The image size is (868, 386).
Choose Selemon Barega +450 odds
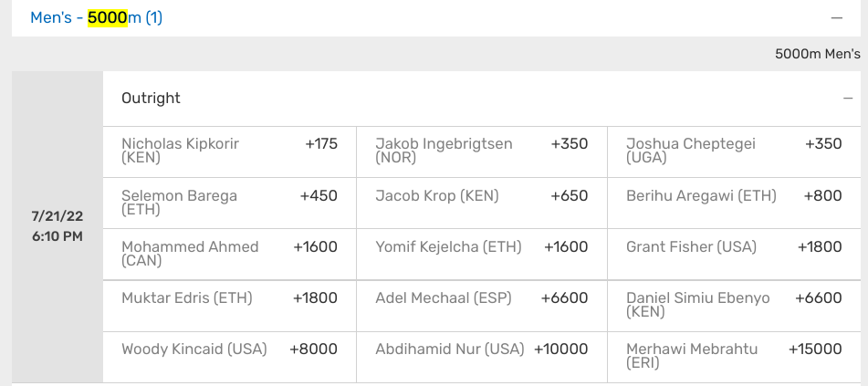[230, 203]
